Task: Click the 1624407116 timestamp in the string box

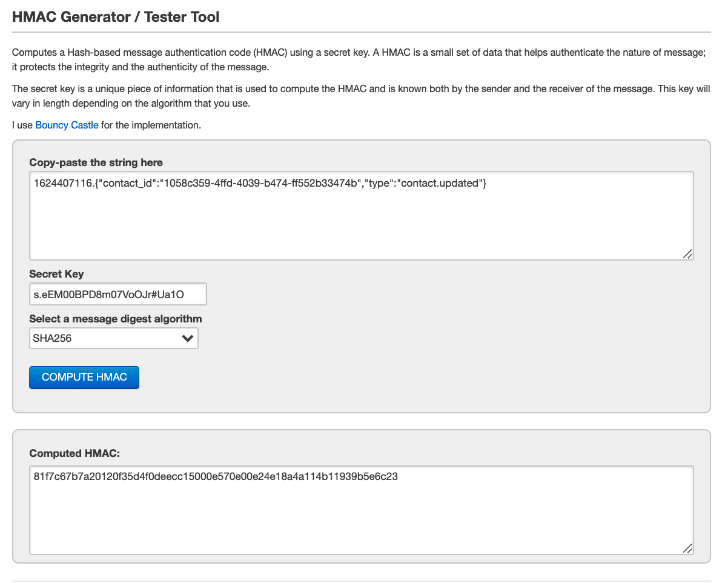Action: (59, 184)
